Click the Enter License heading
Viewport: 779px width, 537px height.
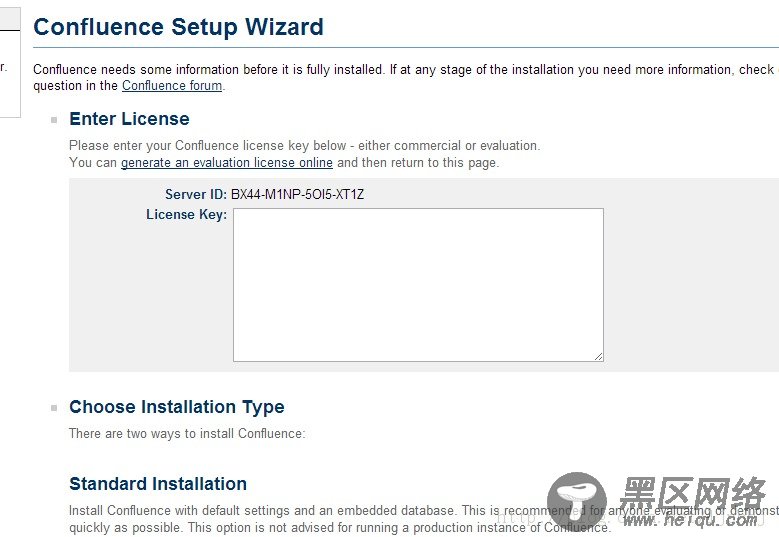129,119
